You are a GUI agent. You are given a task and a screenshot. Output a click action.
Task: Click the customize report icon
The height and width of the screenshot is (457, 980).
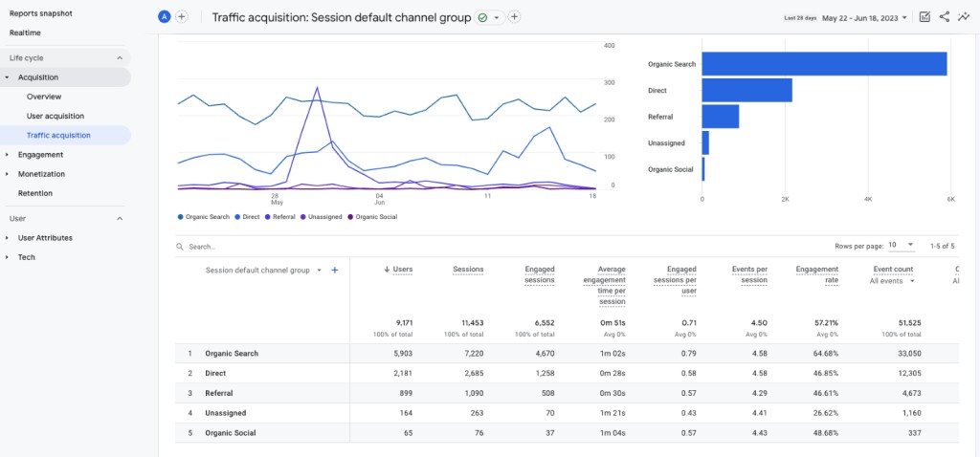(x=925, y=17)
